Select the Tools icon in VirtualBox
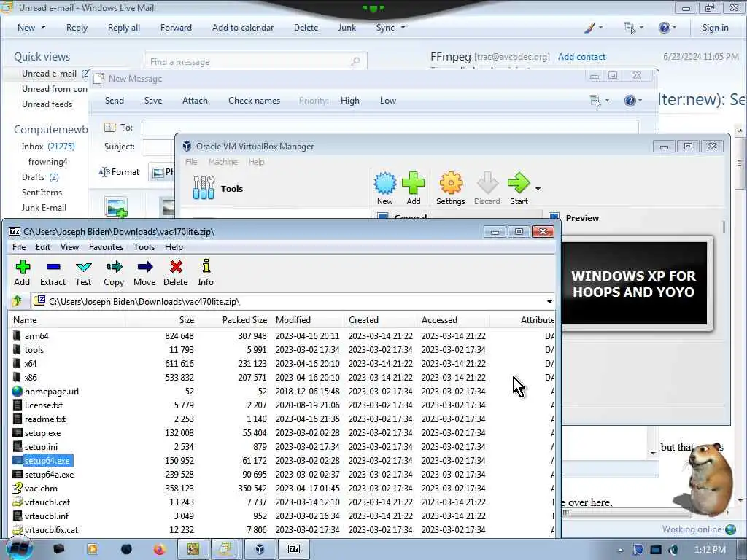 204,188
